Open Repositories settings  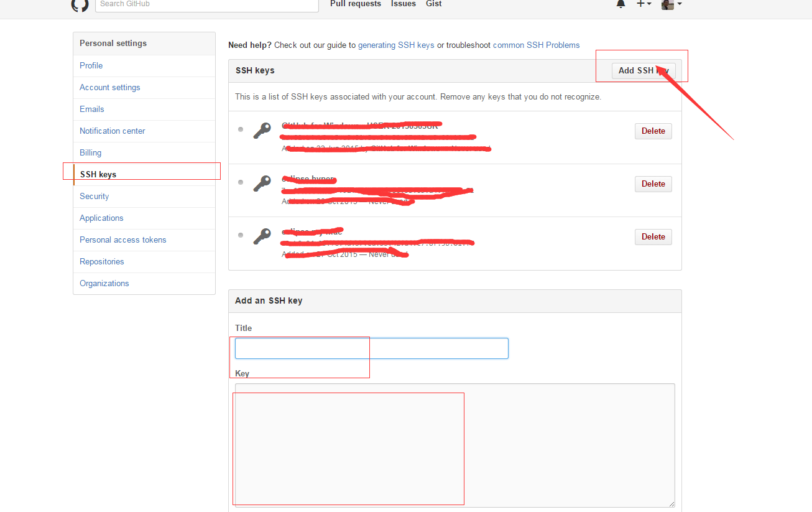tap(144, 261)
